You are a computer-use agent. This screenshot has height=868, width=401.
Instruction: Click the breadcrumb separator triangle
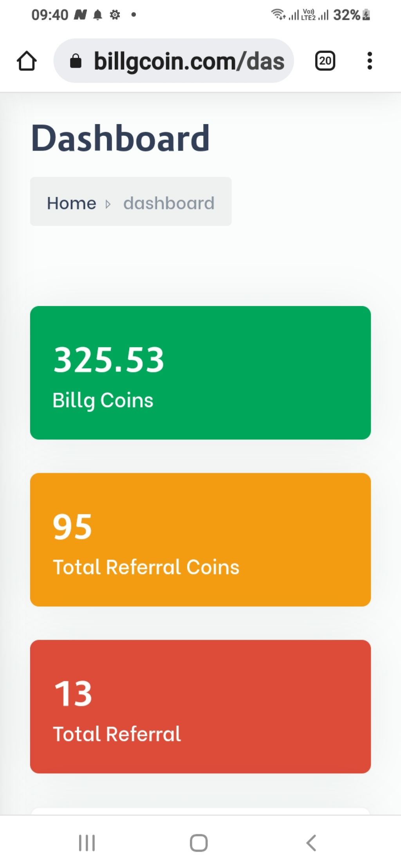(x=108, y=204)
